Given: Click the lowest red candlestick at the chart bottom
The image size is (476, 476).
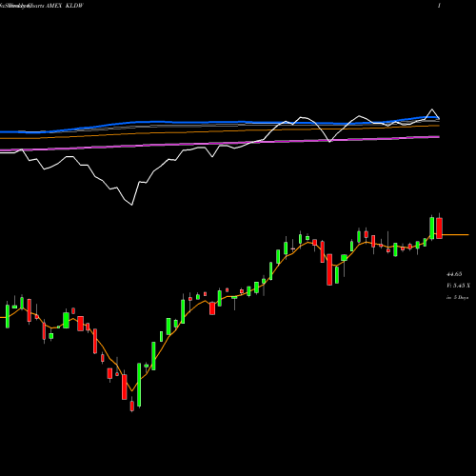Looking at the screenshot, I should (x=132, y=406).
